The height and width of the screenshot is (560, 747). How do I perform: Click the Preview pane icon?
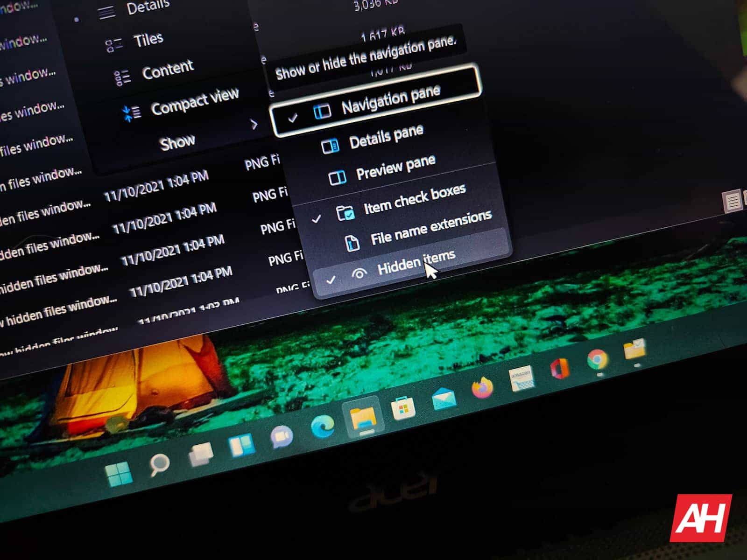click(x=337, y=178)
